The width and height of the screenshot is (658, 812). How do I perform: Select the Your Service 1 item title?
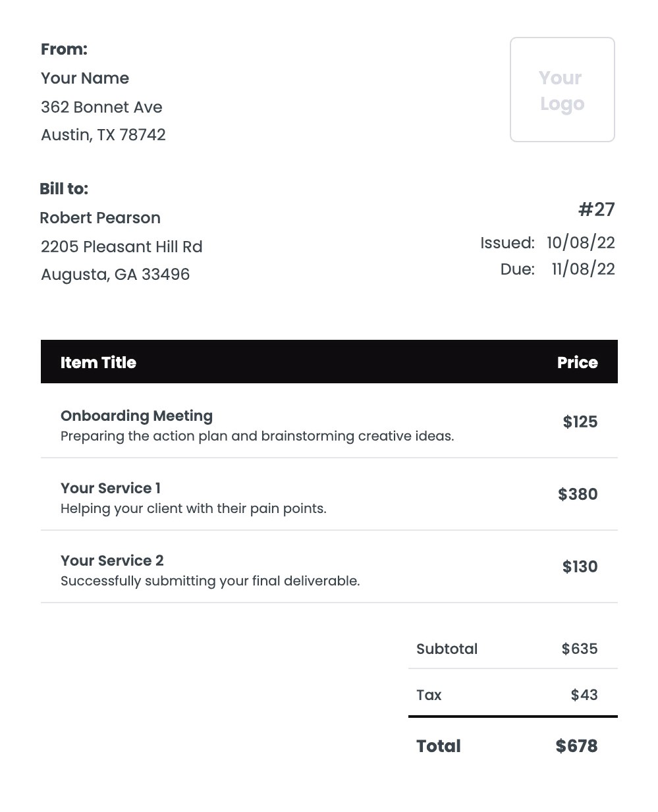click(x=111, y=489)
